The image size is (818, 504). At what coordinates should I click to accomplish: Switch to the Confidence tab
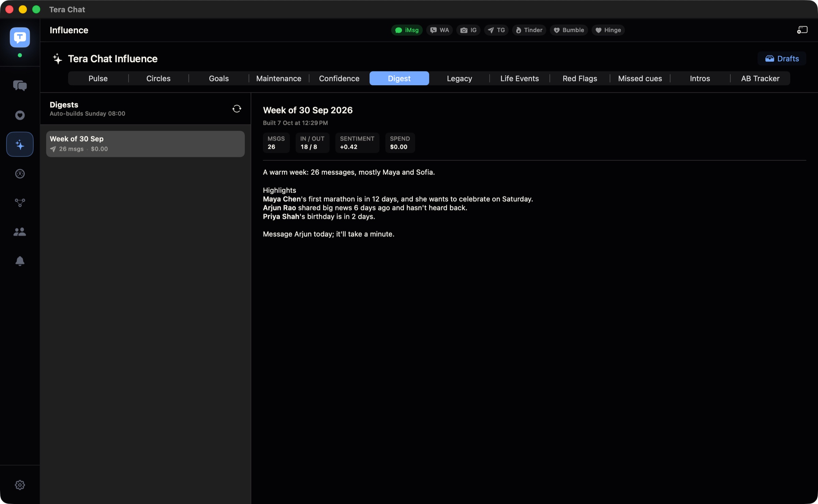[x=339, y=78]
